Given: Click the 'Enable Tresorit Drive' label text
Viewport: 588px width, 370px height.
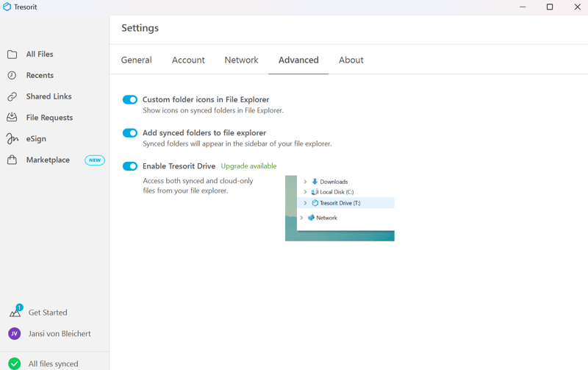Looking at the screenshot, I should point(179,166).
